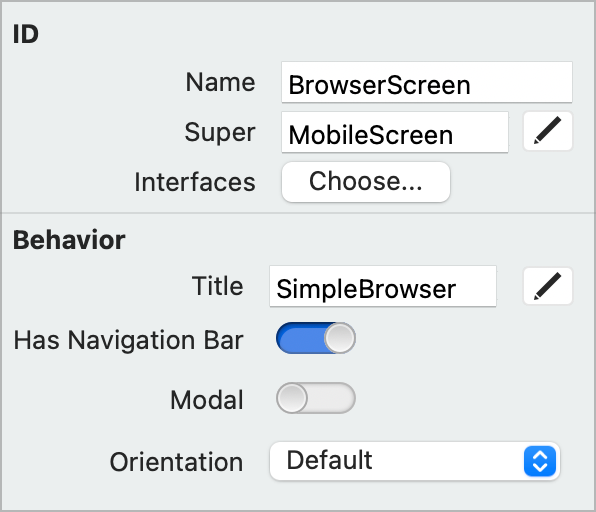The width and height of the screenshot is (596, 512).
Task: Click the Has Navigation Bar label
Action: (x=128, y=340)
